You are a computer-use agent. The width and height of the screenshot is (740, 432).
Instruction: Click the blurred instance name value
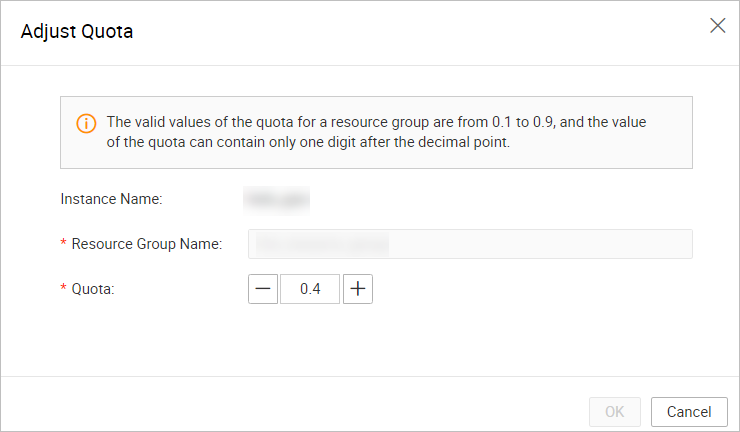277,199
